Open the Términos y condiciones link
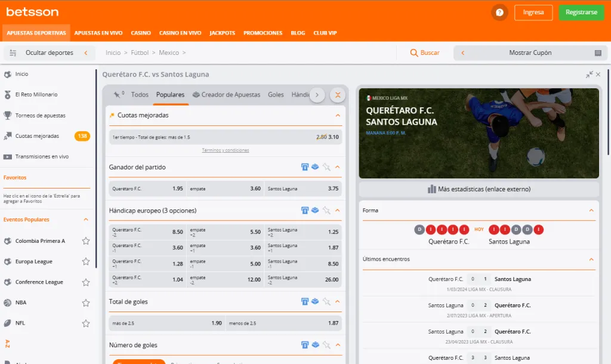 pyautogui.click(x=226, y=150)
